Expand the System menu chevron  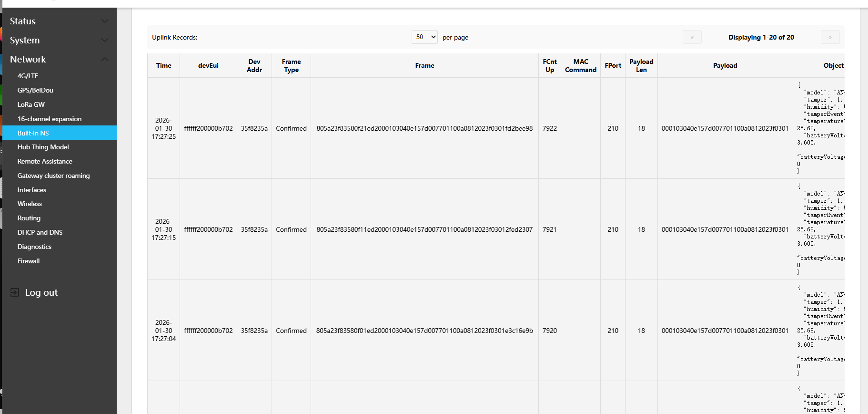[x=105, y=40]
